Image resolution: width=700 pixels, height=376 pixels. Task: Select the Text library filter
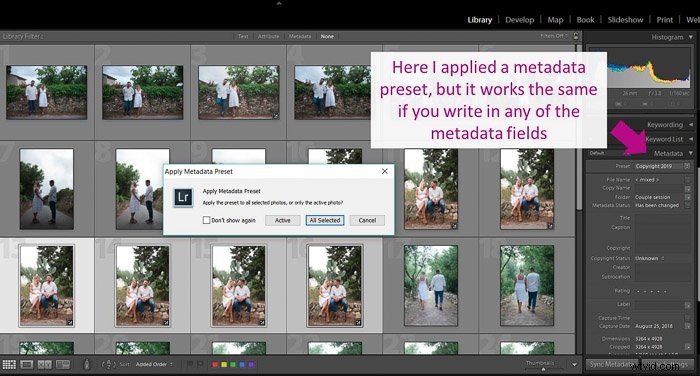[x=243, y=36]
